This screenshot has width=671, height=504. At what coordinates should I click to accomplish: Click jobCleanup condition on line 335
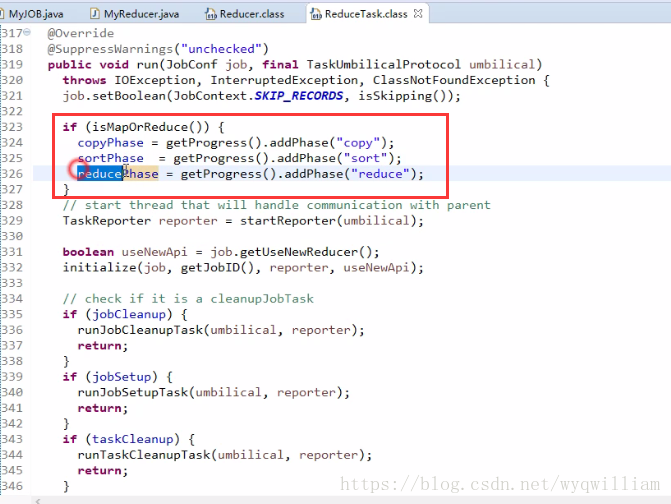129,314
